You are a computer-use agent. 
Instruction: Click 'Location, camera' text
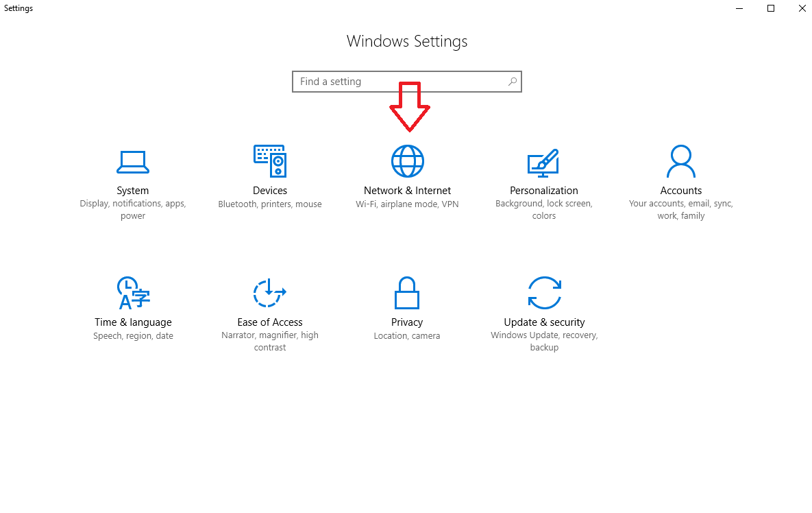(407, 336)
